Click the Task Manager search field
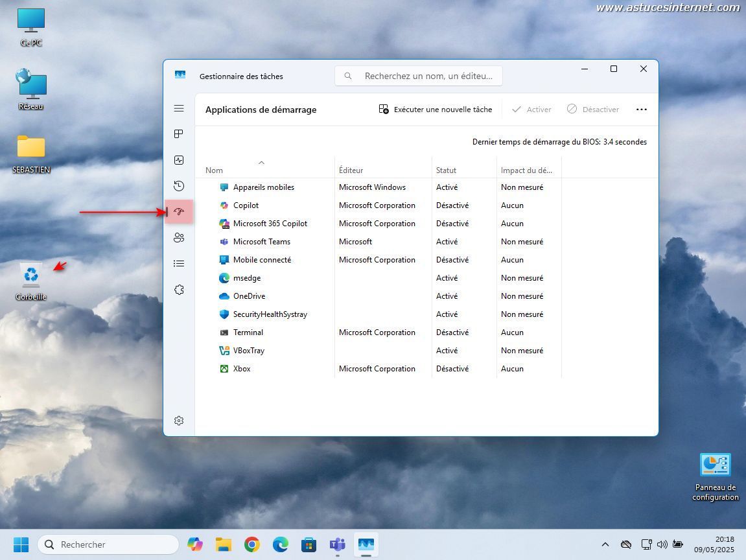Viewport: 746px width, 560px height. pyautogui.click(x=419, y=76)
